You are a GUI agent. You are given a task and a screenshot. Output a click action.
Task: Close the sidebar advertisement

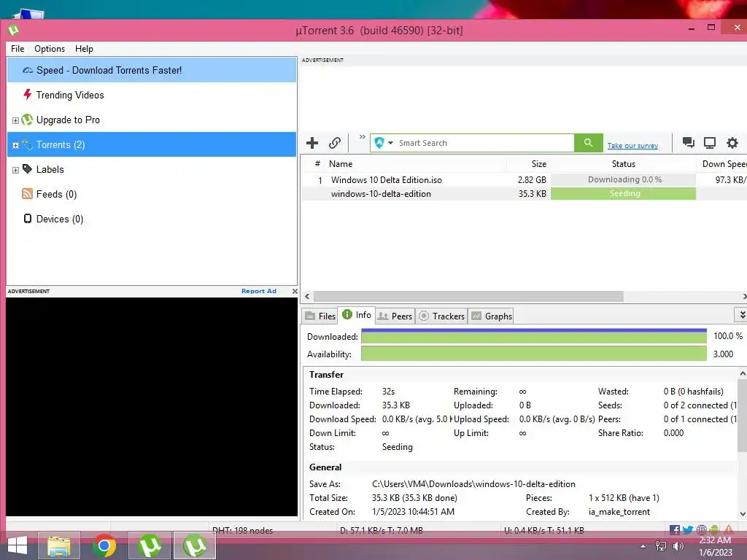click(x=295, y=292)
